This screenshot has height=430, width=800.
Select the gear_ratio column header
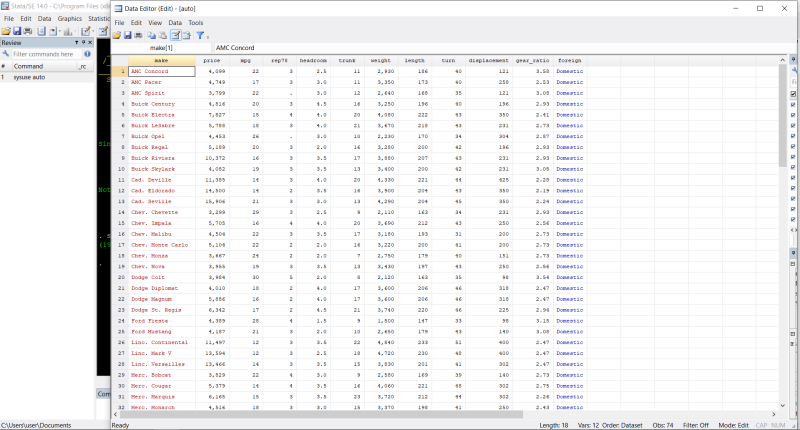click(533, 60)
